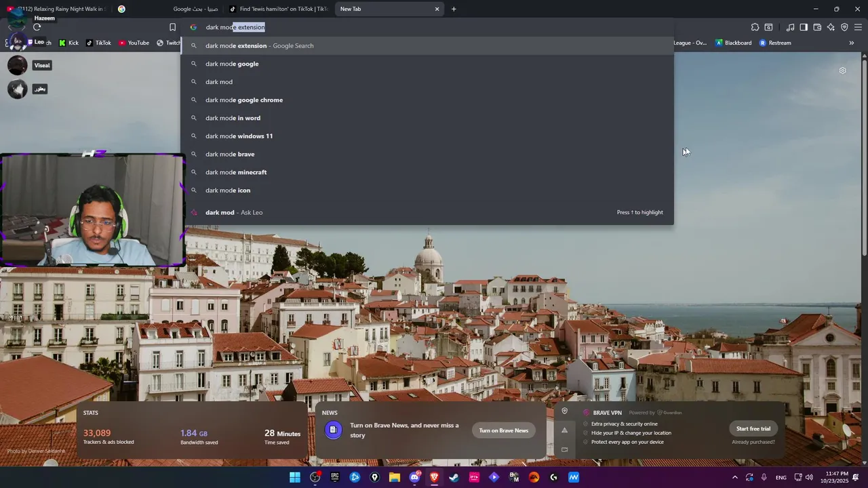This screenshot has width=868, height=488.
Task: Click the bookmark this page icon
Action: pyautogui.click(x=172, y=27)
